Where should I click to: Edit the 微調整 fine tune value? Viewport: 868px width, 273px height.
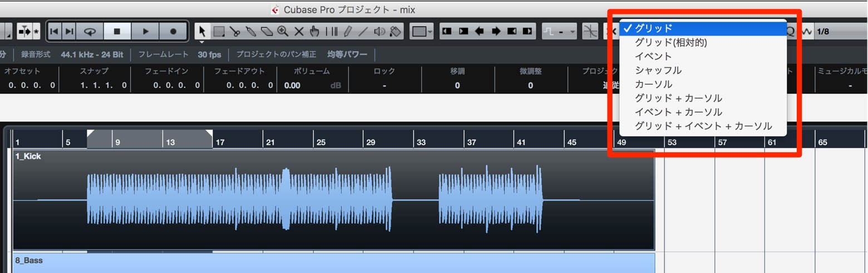pos(530,85)
